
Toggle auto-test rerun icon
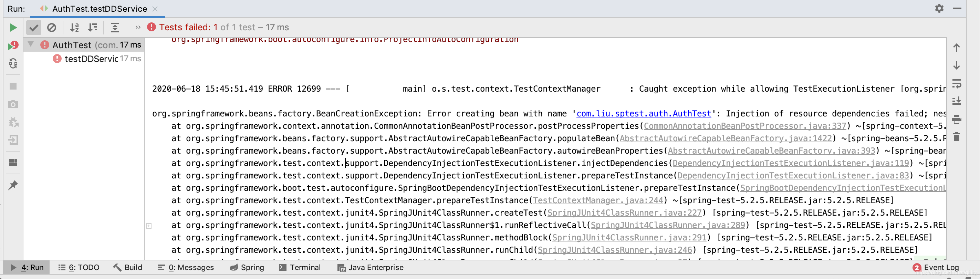tap(13, 63)
